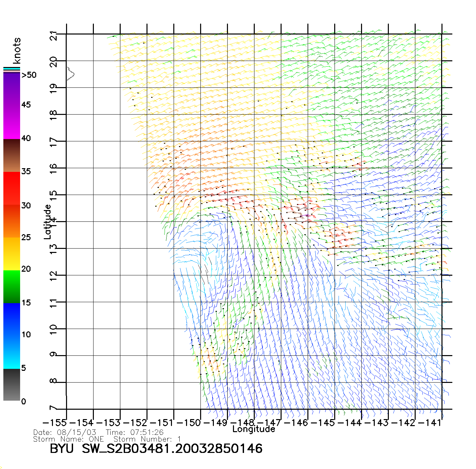The height and width of the screenshot is (469, 476).
Task: Click the 'BYU SW_S2B03481.20032850146' title
Action: click(x=156, y=449)
